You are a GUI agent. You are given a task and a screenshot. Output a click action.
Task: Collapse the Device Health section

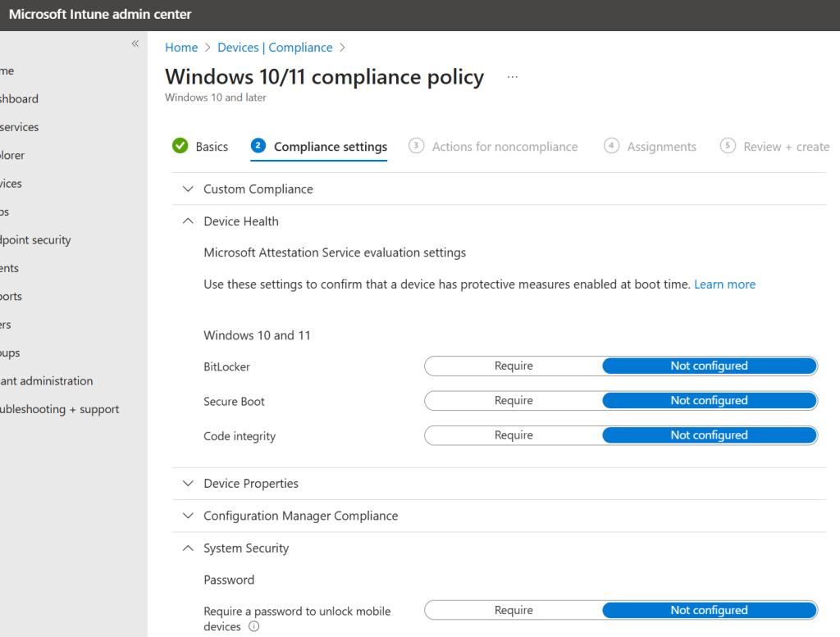pos(241,221)
